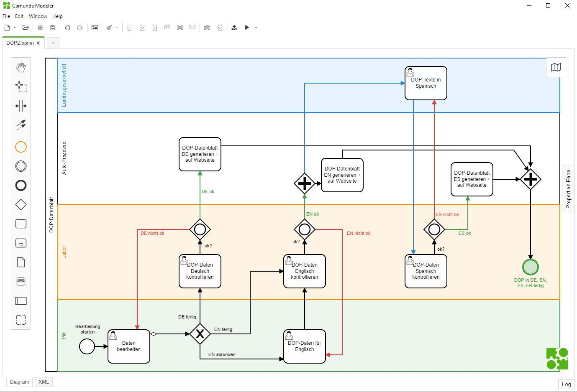Open the File menu
This screenshot has height=392, width=577.
click(x=6, y=16)
